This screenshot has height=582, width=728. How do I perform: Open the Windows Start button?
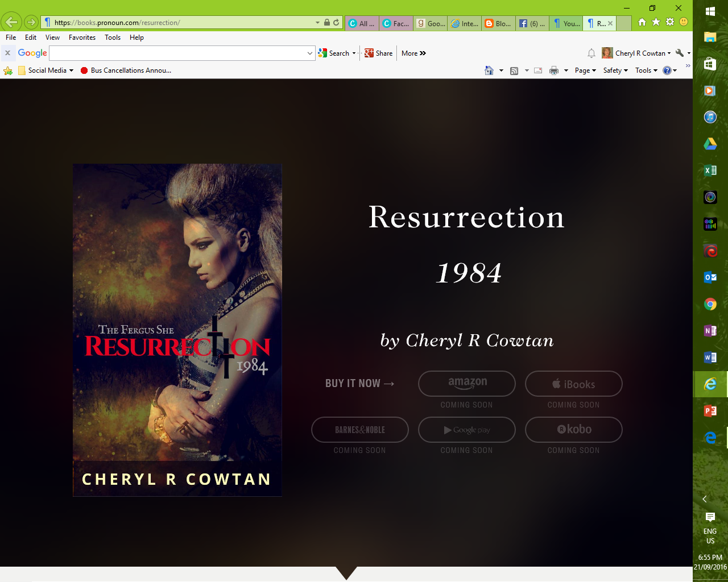coord(710,11)
